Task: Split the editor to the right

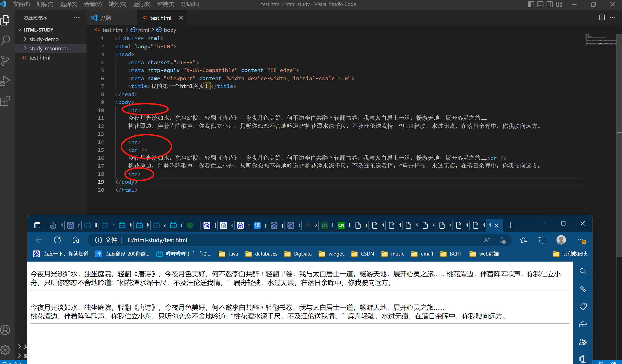Action: 602,18
